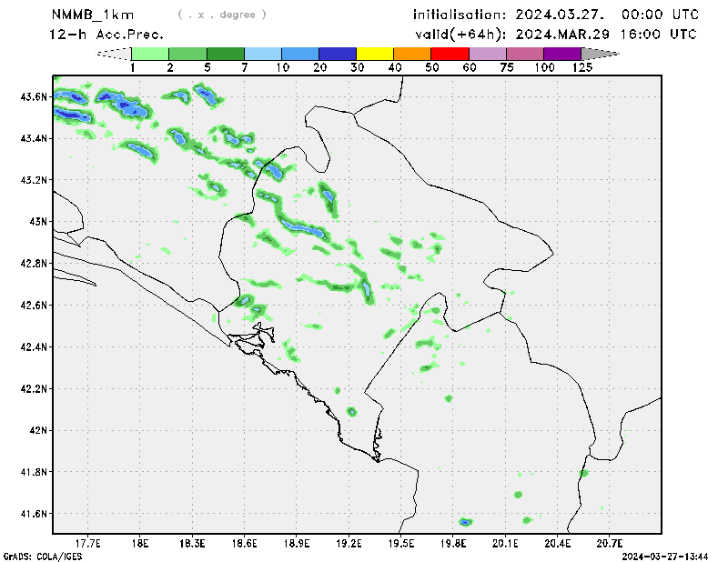The height and width of the screenshot is (562, 728).
Task: Click the 18.6E longitude label
Action: point(244,544)
